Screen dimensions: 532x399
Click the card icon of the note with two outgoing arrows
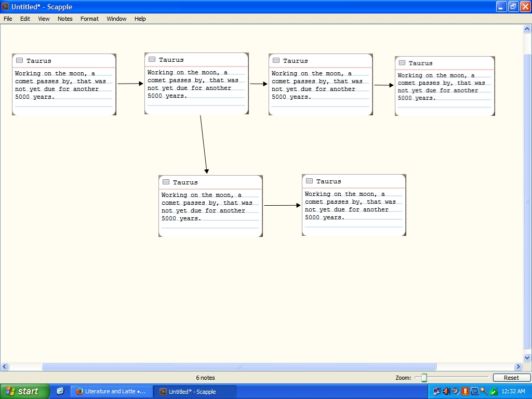click(152, 60)
